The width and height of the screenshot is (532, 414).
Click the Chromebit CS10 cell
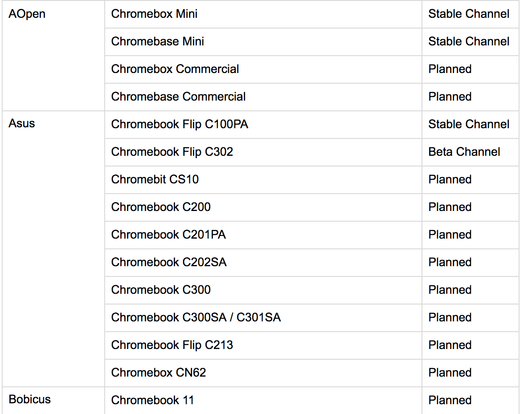click(155, 179)
